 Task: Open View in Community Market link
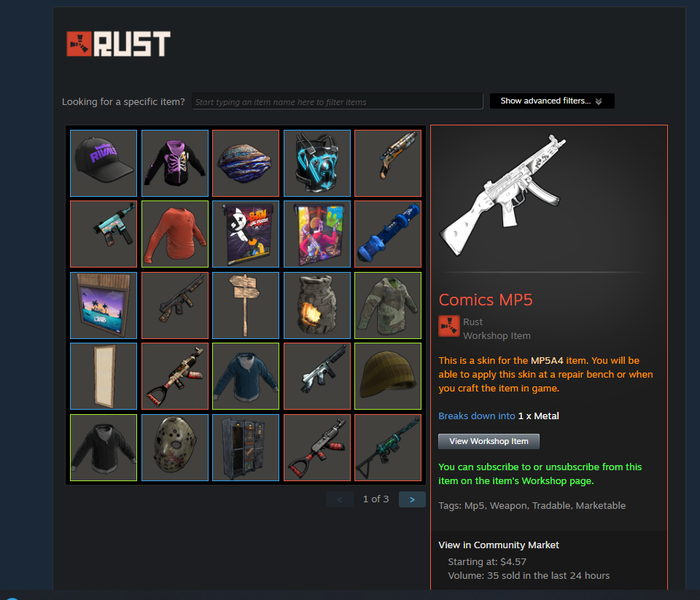pyautogui.click(x=498, y=545)
